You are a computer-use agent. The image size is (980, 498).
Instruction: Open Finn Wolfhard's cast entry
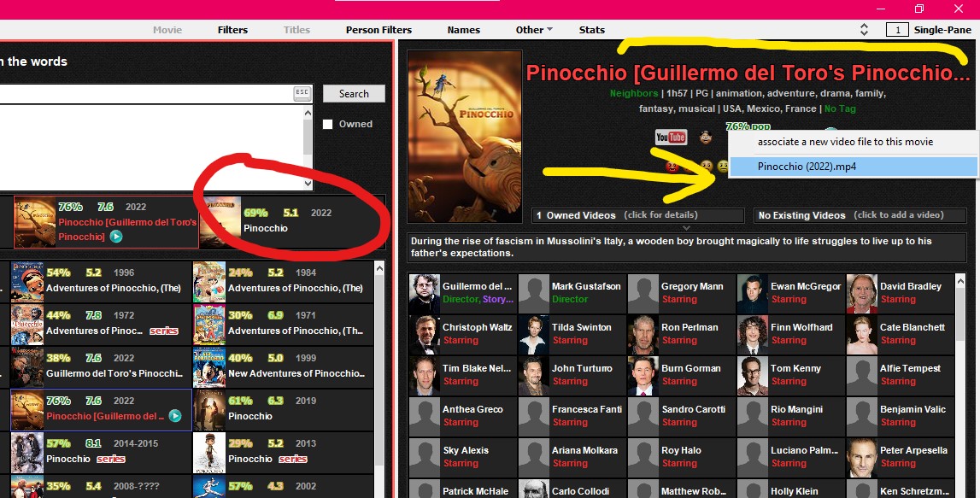coord(790,334)
